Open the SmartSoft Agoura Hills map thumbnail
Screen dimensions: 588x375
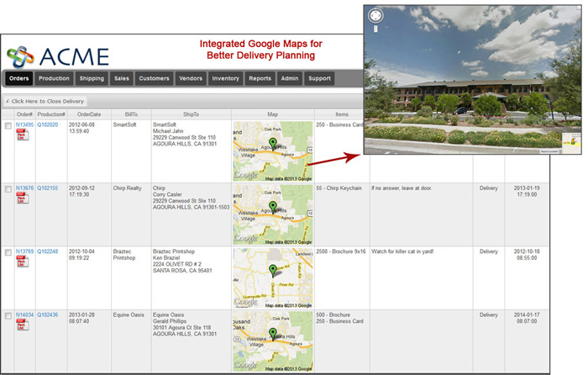coord(273,151)
